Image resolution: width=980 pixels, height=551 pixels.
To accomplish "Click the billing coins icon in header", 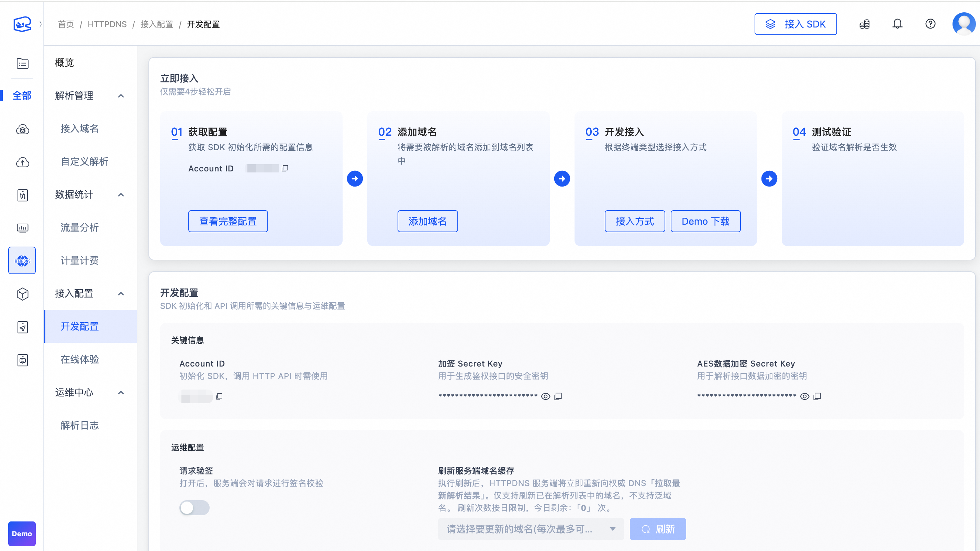I will [x=864, y=24].
